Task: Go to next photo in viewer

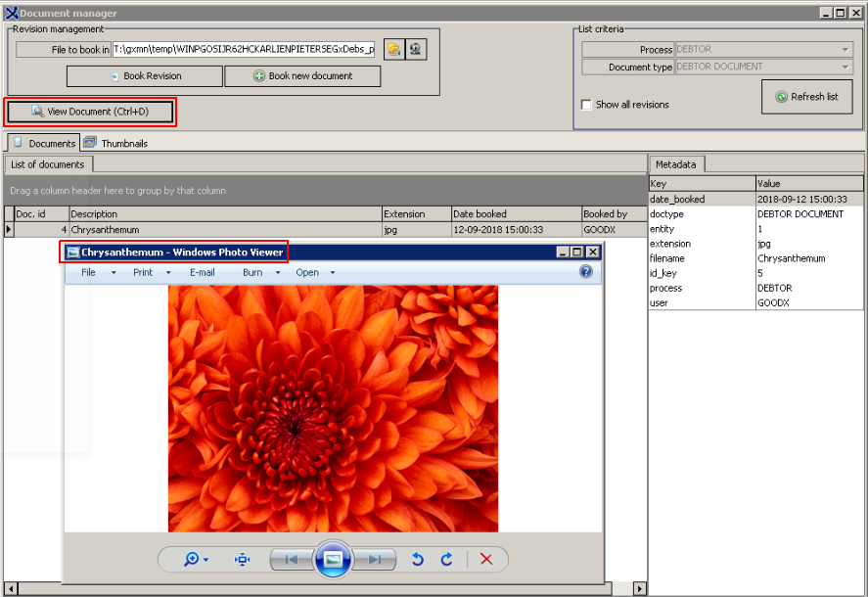Action: pyautogui.click(x=375, y=559)
